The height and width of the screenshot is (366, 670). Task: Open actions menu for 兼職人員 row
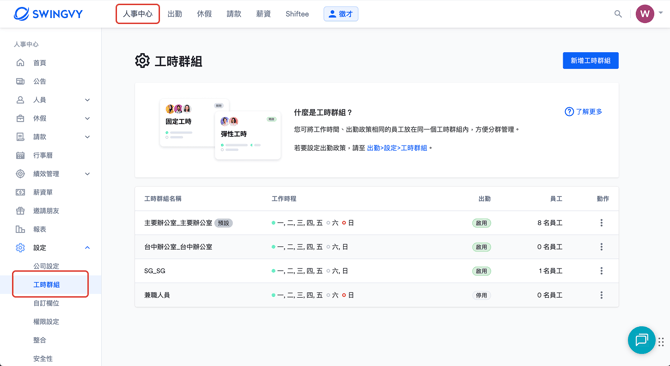tap(601, 295)
